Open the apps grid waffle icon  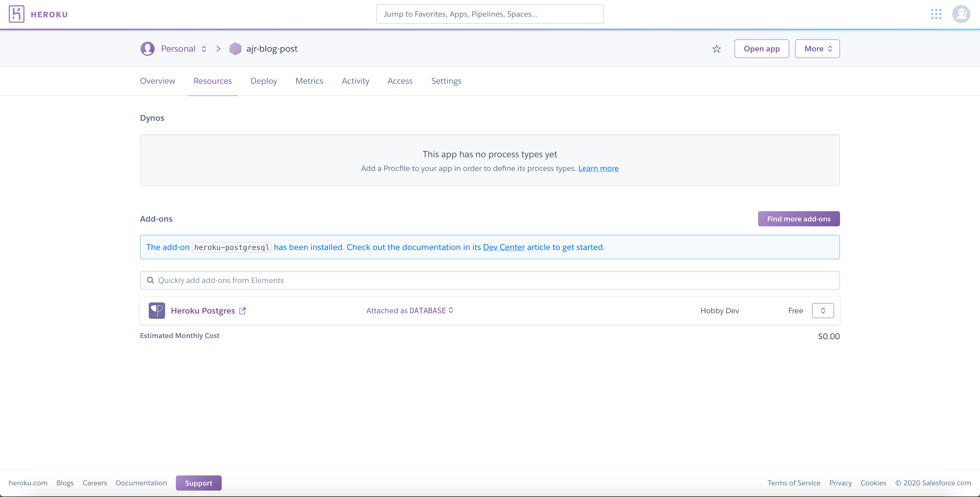tap(937, 14)
